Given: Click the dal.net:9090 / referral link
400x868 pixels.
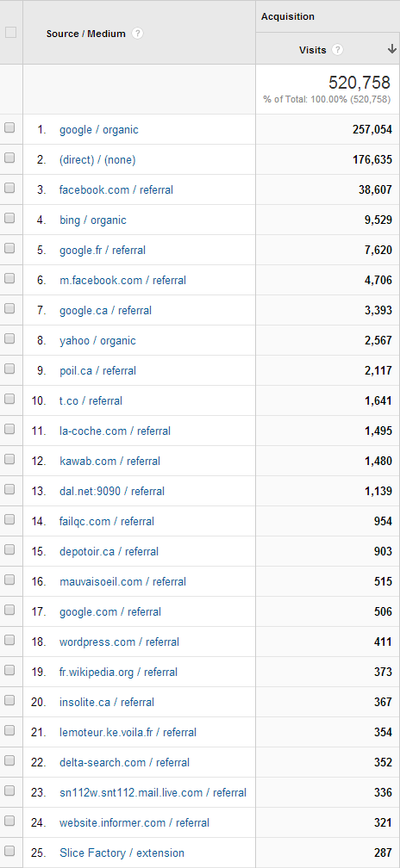Looking at the screenshot, I should [x=112, y=491].
